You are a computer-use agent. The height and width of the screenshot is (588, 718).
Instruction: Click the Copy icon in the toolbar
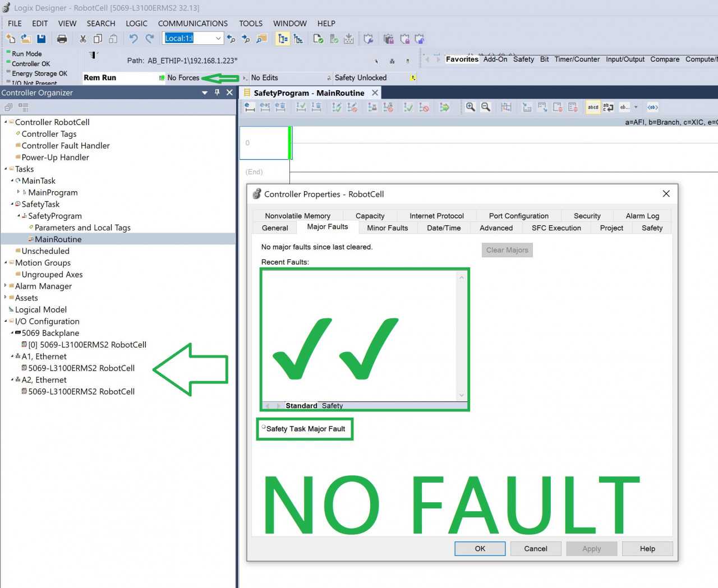tap(98, 39)
